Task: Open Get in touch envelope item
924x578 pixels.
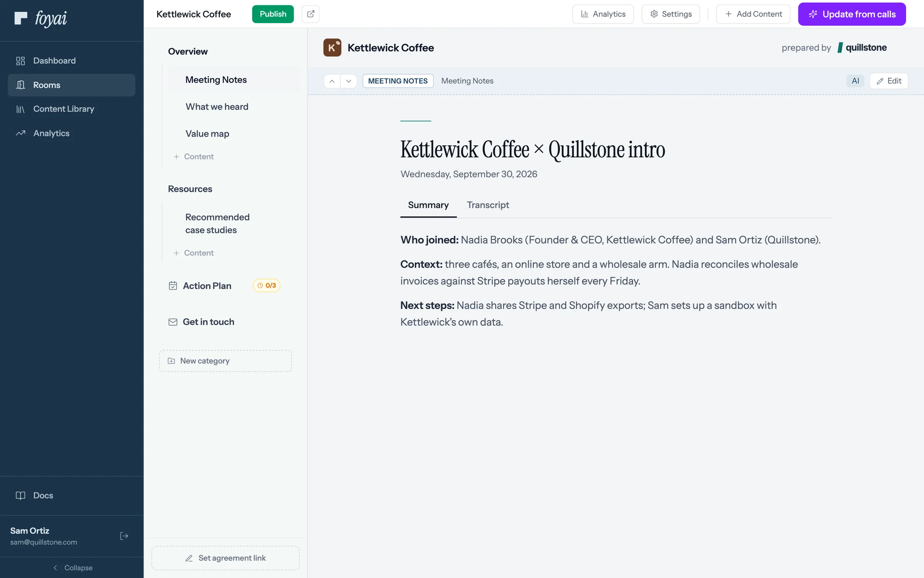Action: pyautogui.click(x=201, y=322)
